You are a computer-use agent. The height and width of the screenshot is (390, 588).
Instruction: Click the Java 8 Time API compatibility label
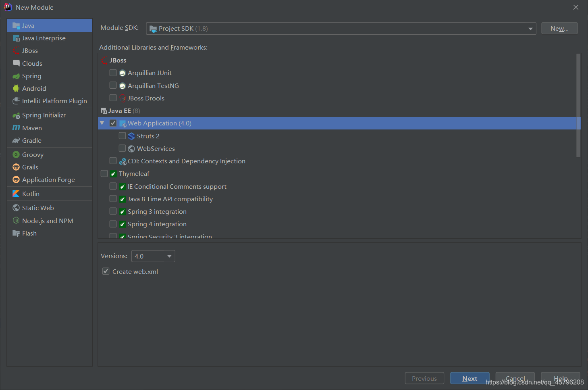pos(170,199)
